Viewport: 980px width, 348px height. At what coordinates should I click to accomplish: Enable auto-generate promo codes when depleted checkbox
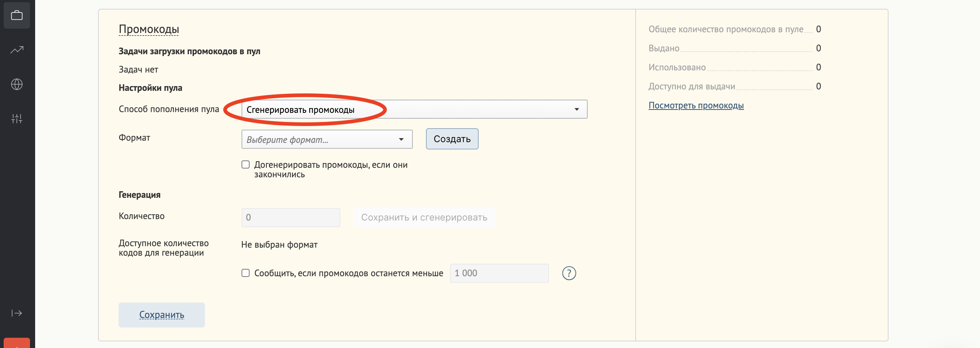tap(246, 164)
